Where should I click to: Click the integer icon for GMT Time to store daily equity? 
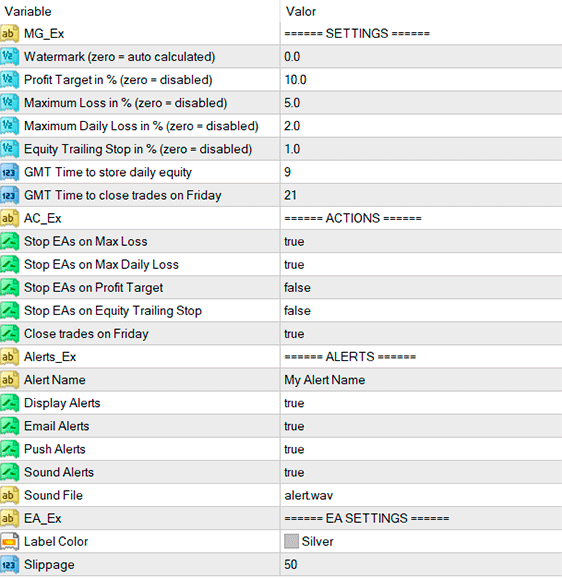click(9, 172)
